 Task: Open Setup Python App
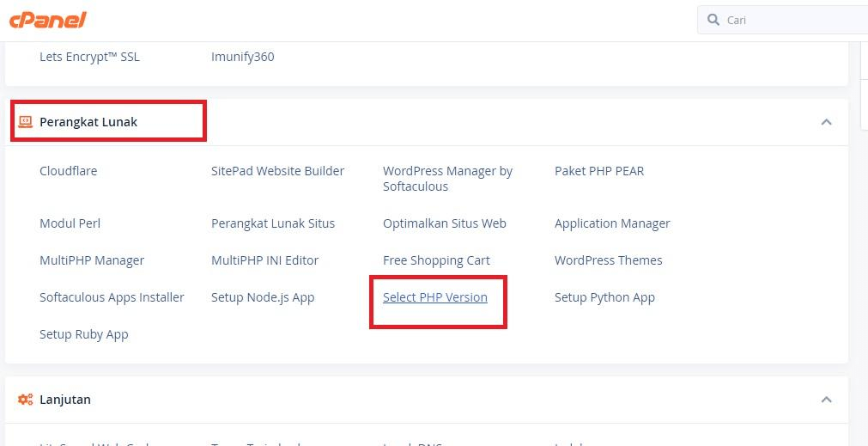[x=604, y=297]
